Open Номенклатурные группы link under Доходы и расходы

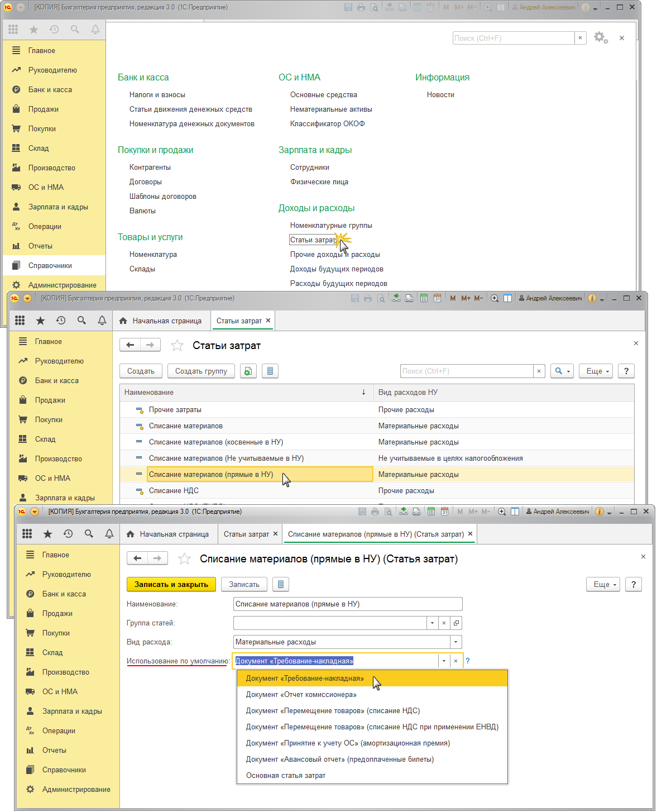pos(331,226)
